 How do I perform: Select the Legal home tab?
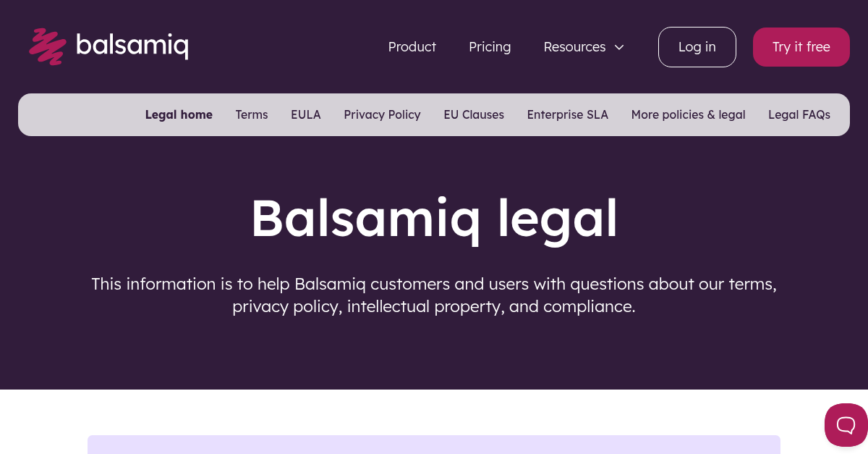pyautogui.click(x=179, y=114)
